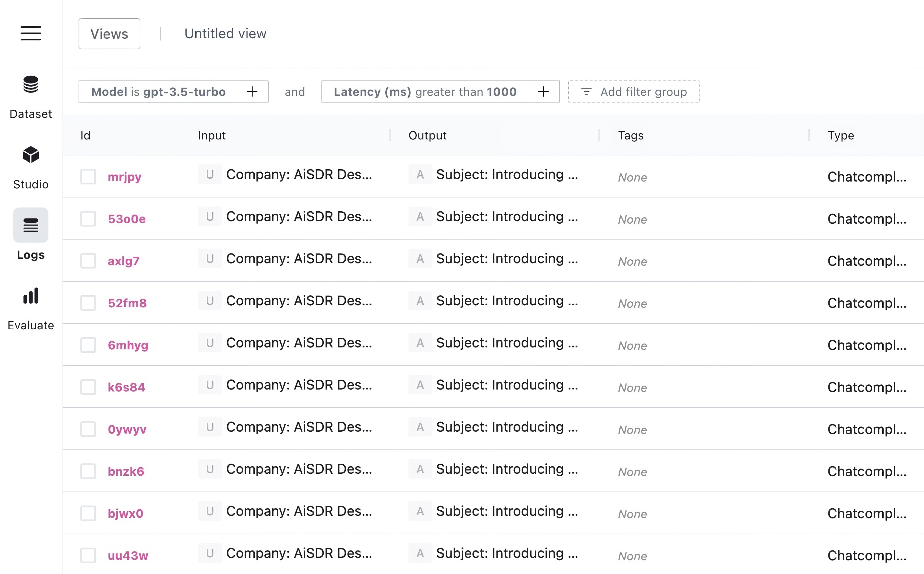The width and height of the screenshot is (924, 574).
Task: Select the checkbox for row 52fm8
Action: 88,303
